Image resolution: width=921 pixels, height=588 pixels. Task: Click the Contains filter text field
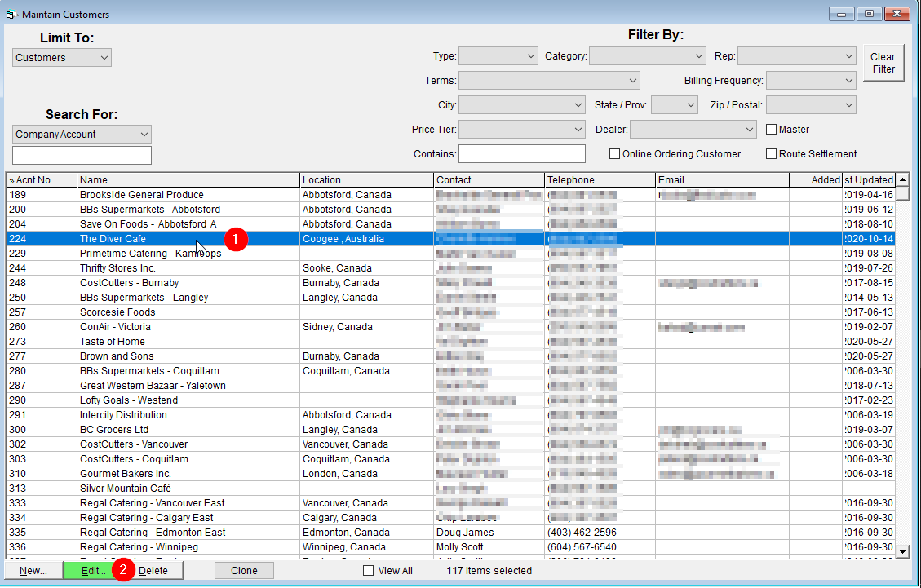point(521,154)
